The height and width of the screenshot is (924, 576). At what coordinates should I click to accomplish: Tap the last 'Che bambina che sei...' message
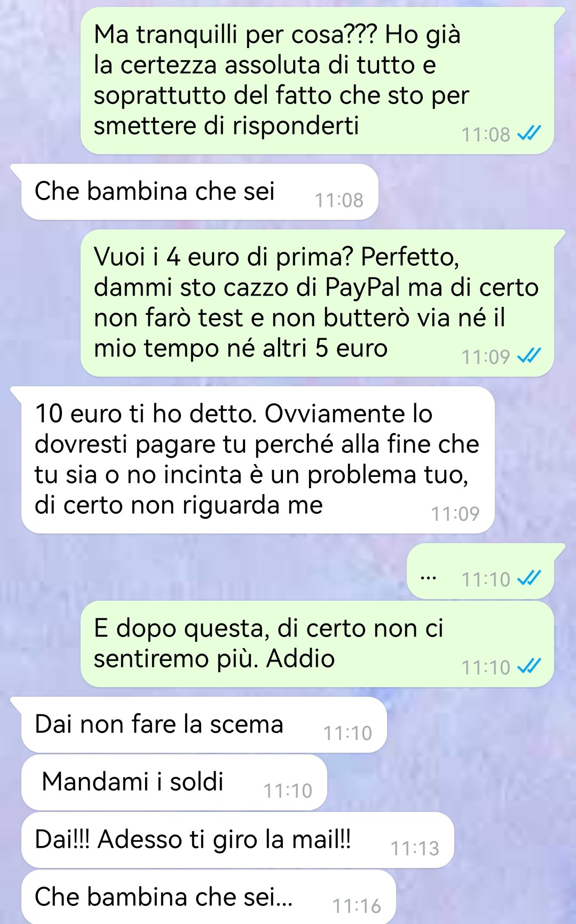point(209,897)
